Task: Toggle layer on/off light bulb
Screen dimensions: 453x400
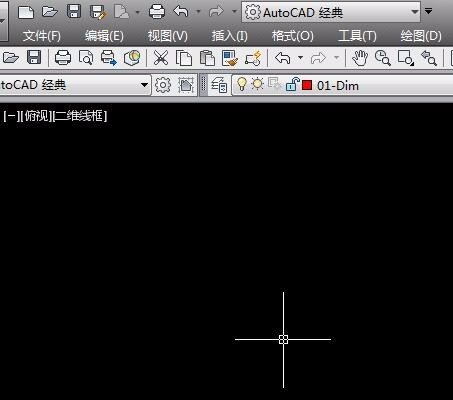Action: tap(241, 84)
